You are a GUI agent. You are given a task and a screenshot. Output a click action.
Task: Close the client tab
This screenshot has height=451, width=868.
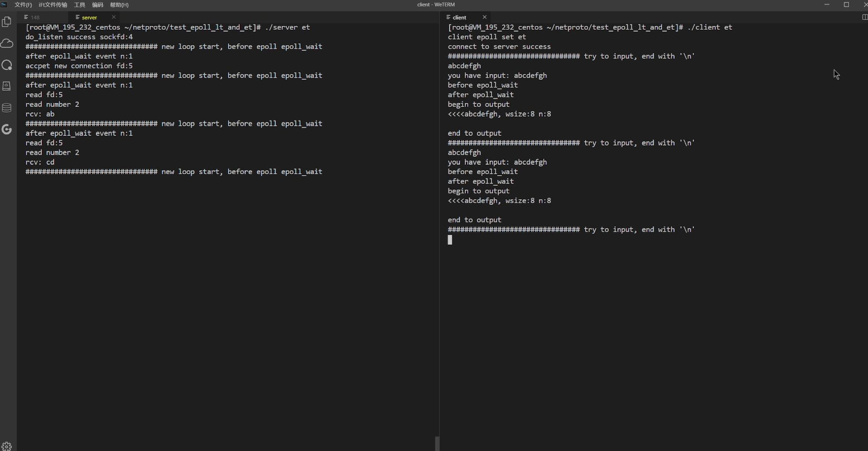[484, 17]
